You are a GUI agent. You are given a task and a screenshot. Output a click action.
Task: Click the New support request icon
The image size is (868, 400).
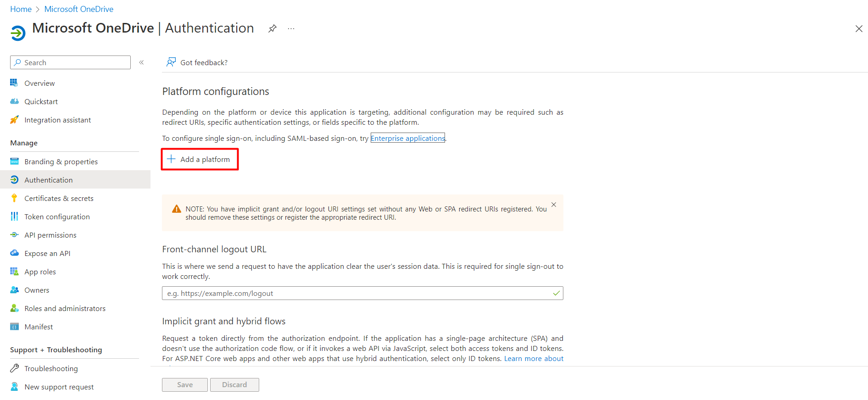(14, 387)
